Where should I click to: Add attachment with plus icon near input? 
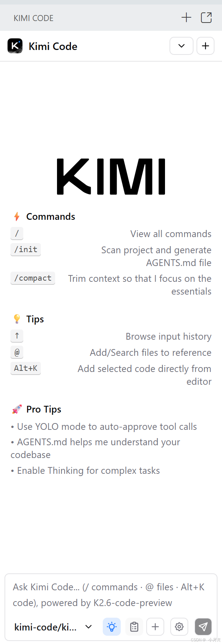155,627
